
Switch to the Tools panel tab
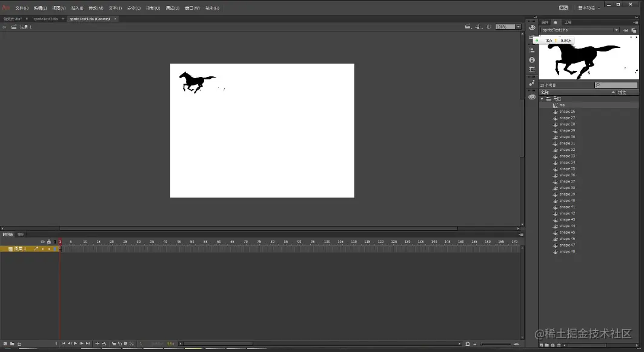(x=568, y=22)
